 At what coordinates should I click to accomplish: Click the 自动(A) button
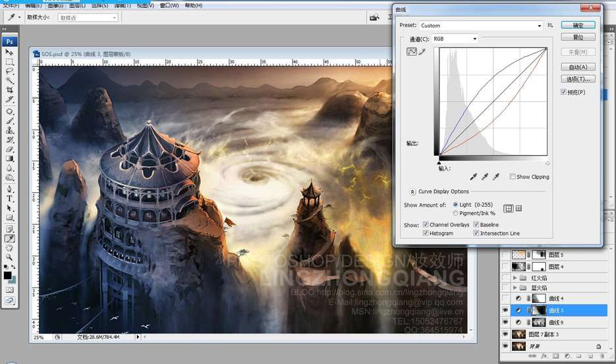pos(578,66)
